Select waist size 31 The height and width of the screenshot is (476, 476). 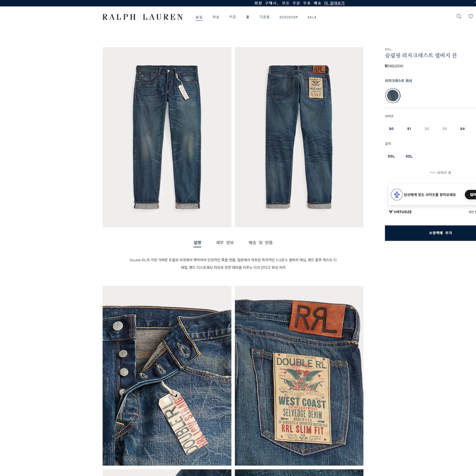[x=409, y=129]
